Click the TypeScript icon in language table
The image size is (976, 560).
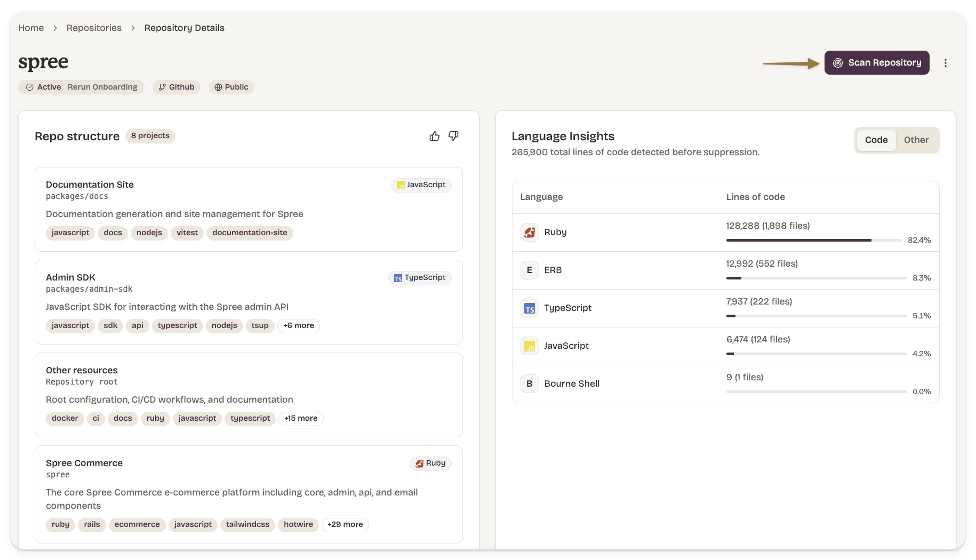click(x=530, y=308)
